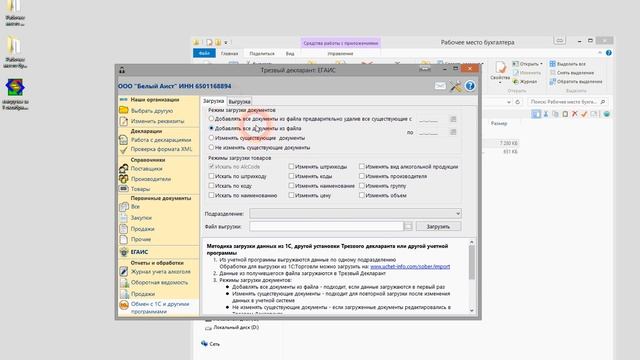Viewport: 640px width, 360px height.
Task: Click the orange check mark icon in Explorer toolbar
Action: pos(584,114)
